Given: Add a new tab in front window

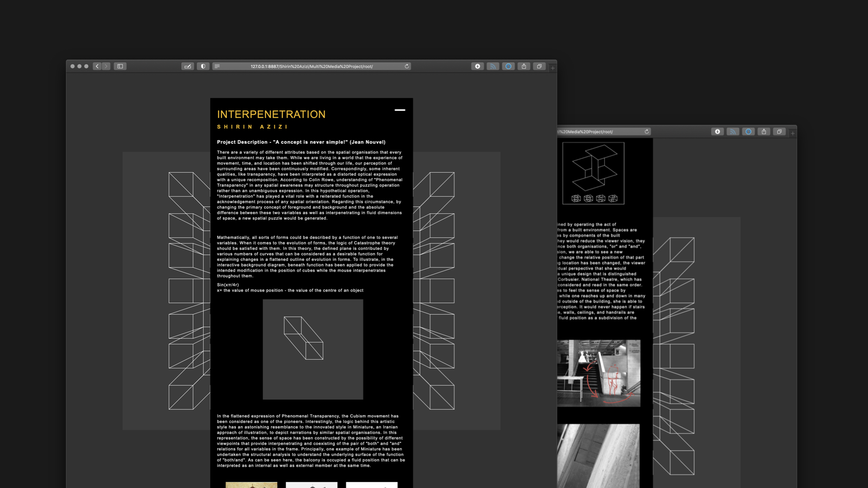Looking at the screenshot, I should [552, 68].
